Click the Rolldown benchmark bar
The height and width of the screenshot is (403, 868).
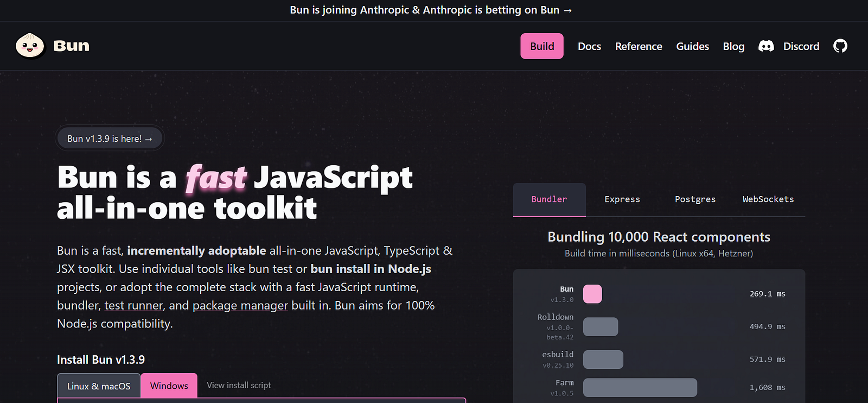[601, 326]
